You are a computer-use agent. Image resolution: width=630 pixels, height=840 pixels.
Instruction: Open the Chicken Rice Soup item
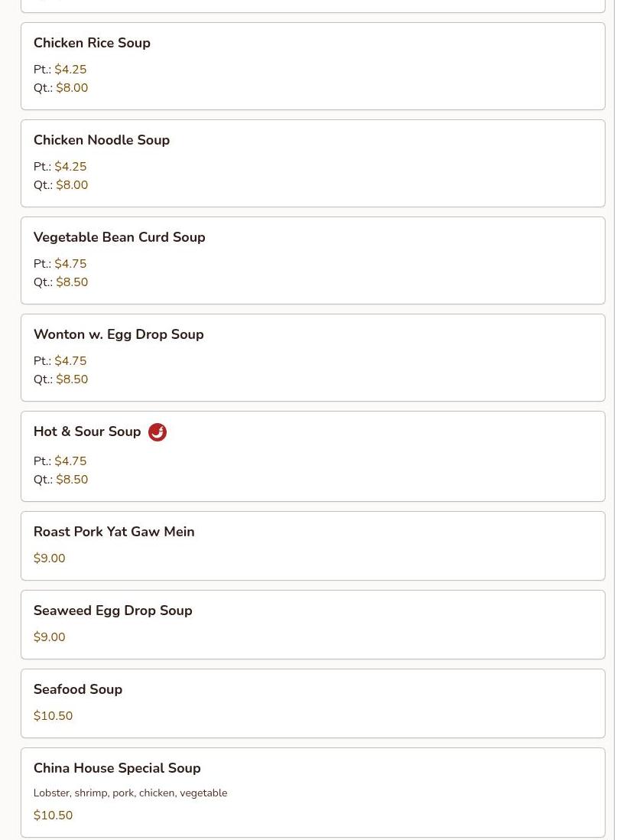coord(313,67)
